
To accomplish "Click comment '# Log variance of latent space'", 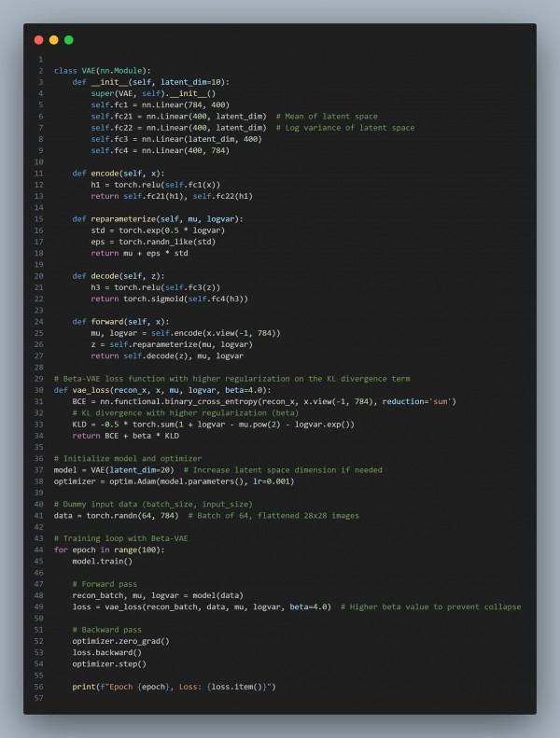I will coord(345,128).
